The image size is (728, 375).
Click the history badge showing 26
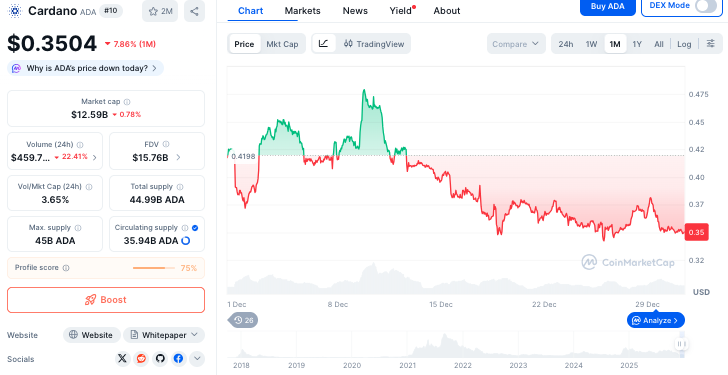[x=243, y=320]
